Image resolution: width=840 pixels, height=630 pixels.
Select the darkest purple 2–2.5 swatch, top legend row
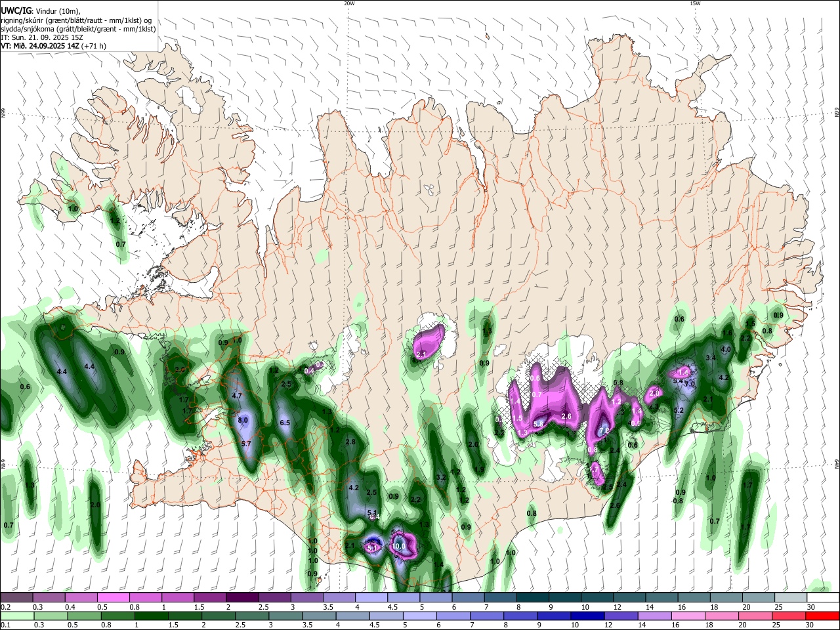click(x=242, y=598)
